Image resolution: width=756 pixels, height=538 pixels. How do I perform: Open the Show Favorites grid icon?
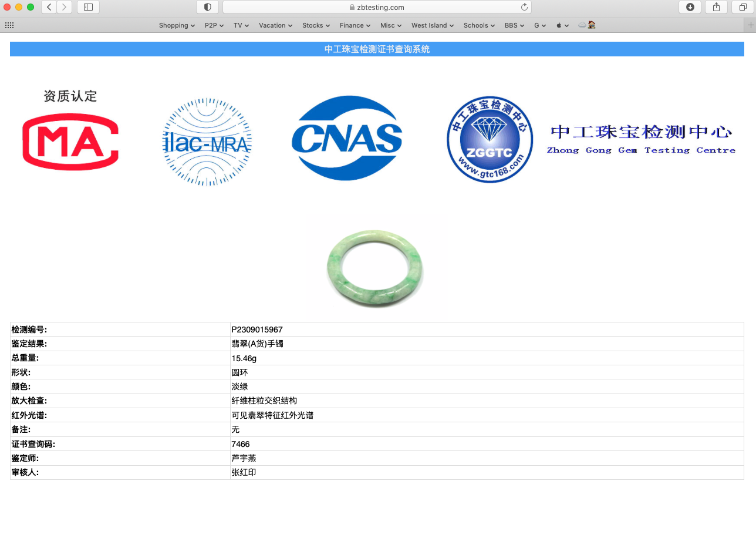point(9,25)
